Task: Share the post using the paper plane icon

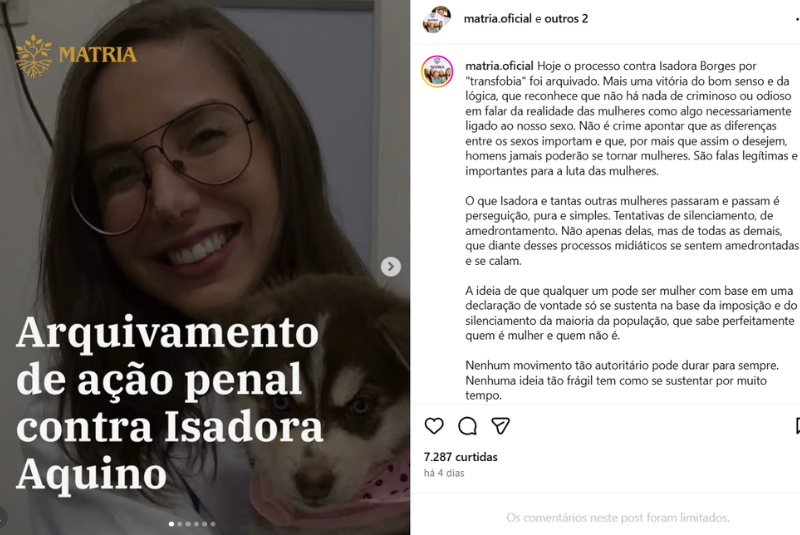Action: pyautogui.click(x=500, y=426)
